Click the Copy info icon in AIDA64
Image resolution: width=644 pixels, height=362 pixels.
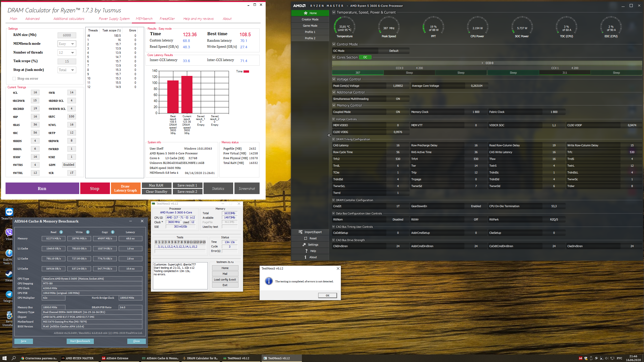(x=113, y=232)
